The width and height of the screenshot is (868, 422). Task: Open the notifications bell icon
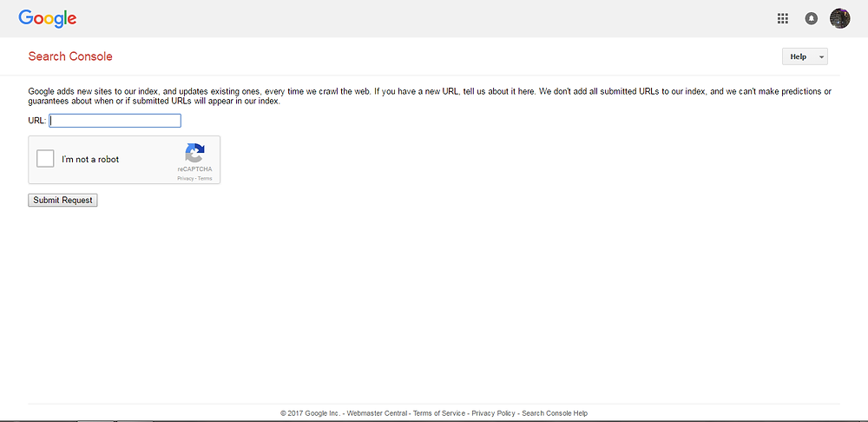pyautogui.click(x=811, y=19)
